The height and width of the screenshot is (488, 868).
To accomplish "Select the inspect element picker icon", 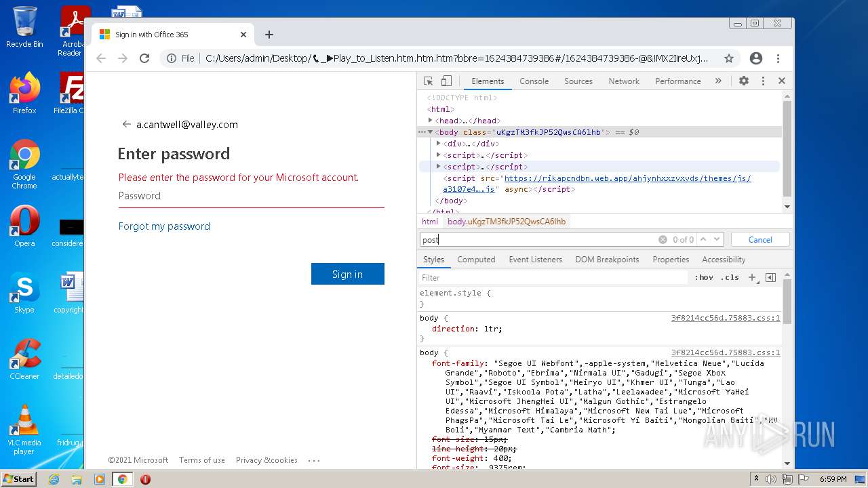I will pos(428,81).
